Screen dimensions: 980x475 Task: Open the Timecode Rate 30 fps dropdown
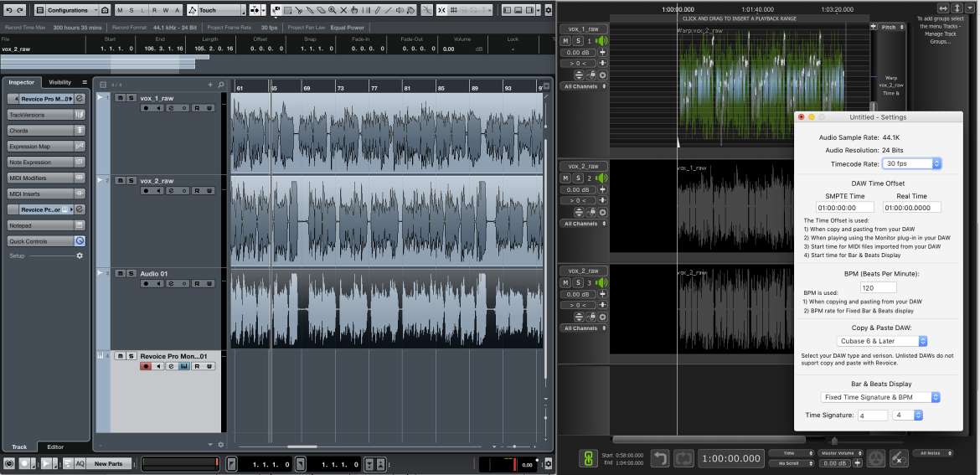point(911,163)
